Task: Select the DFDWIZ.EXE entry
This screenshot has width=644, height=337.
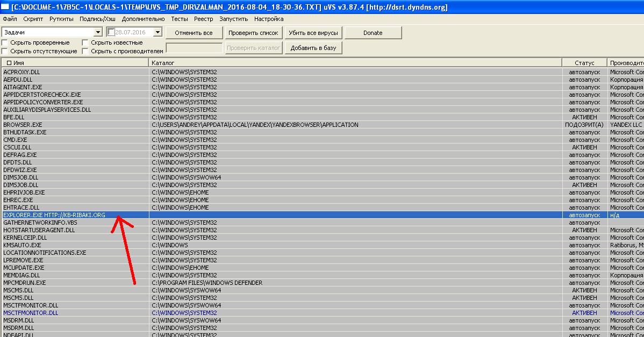Action: tap(20, 170)
